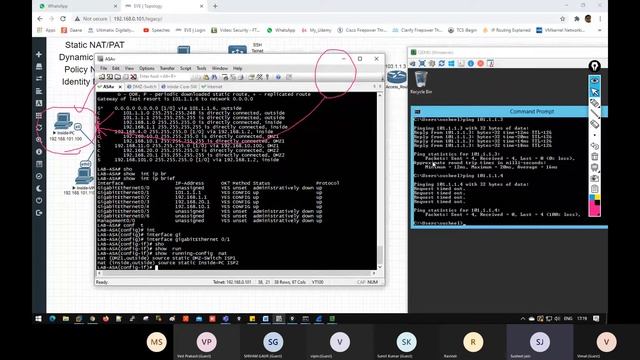Open the File menu in ASAv window
640x360 pixels.
104,68
